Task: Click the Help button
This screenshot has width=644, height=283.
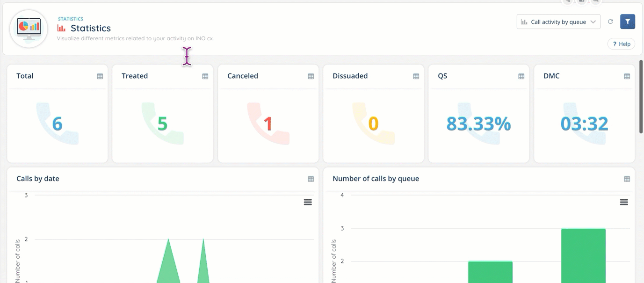Action: 621,44
